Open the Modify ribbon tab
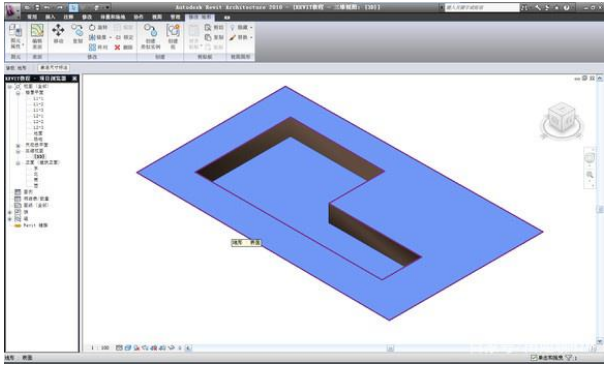This screenshot has width=612, height=368. coord(87,17)
